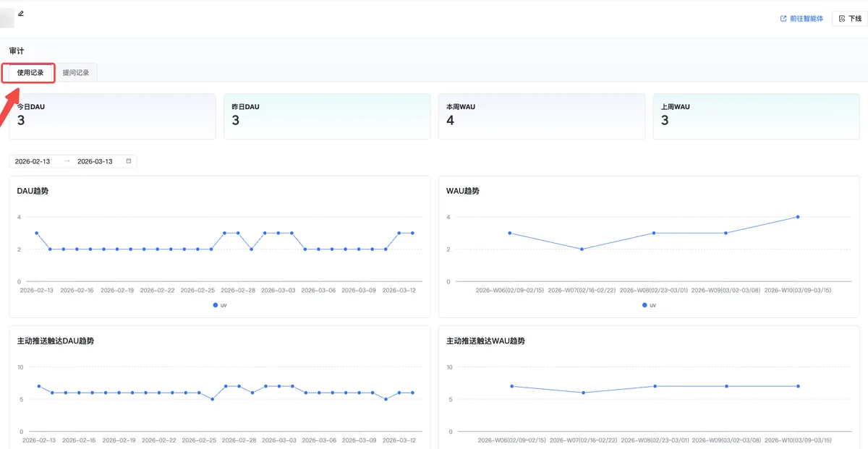Image resolution: width=868 pixels, height=449 pixels.
Task: Toggle uv legend in WAU趋势 chart
Action: click(650, 305)
